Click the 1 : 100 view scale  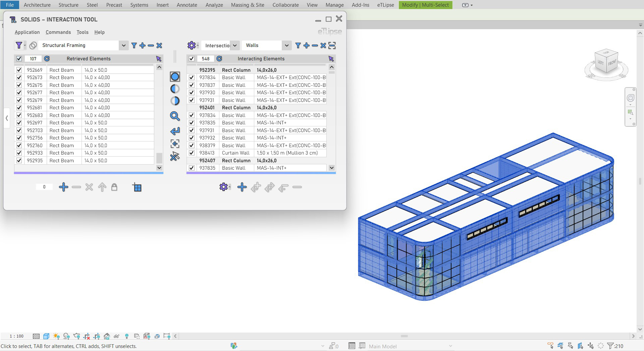pos(17,336)
